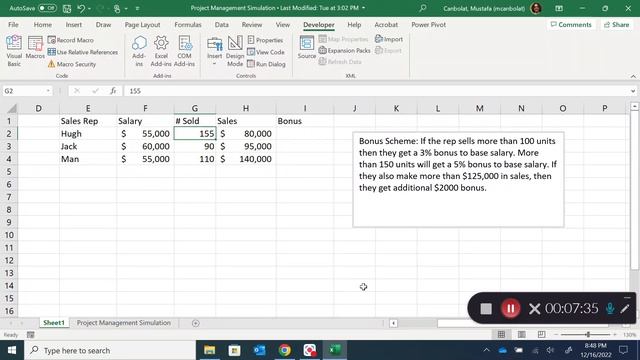The image size is (640, 360).
Task: Open COM Add-ins dialog
Action: pos(184,51)
